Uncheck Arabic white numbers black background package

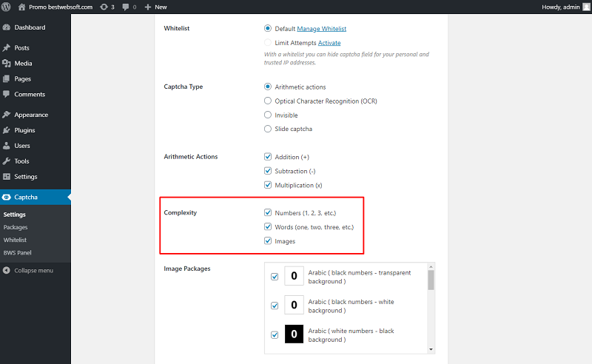click(275, 334)
